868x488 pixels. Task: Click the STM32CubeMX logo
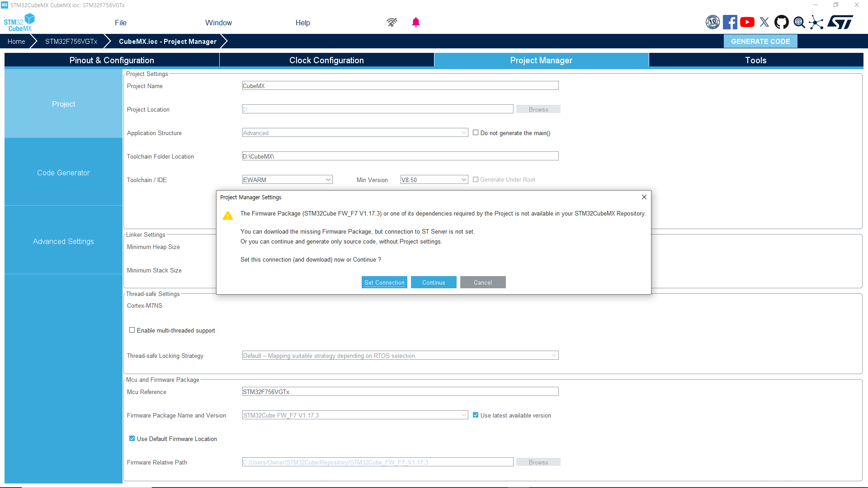point(19,22)
